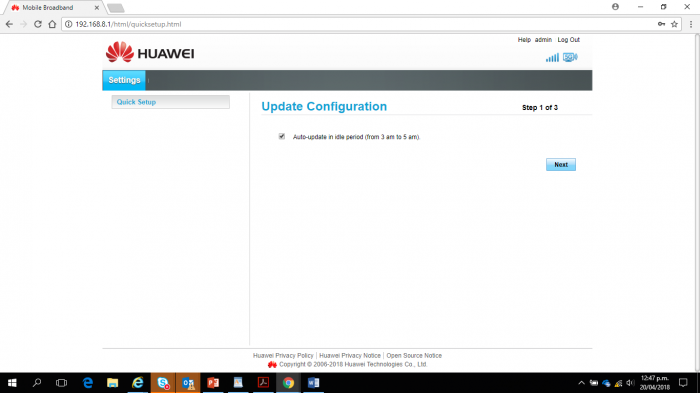The image size is (700, 393).
Task: Open Chrome's three-dot menu
Action: [x=691, y=24]
